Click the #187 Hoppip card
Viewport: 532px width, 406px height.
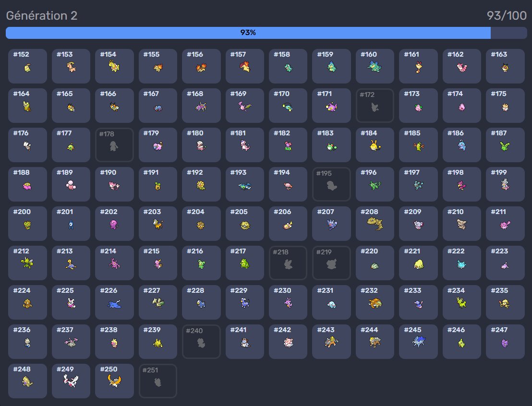click(x=505, y=145)
